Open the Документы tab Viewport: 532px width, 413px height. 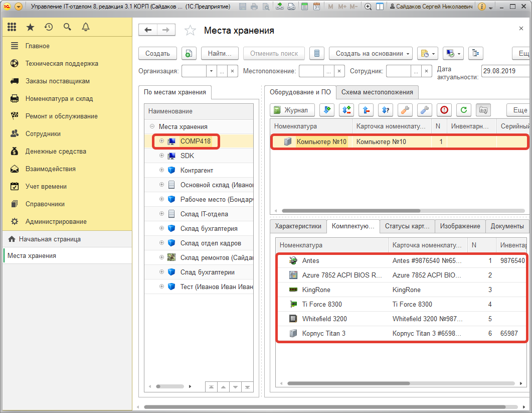tap(507, 226)
